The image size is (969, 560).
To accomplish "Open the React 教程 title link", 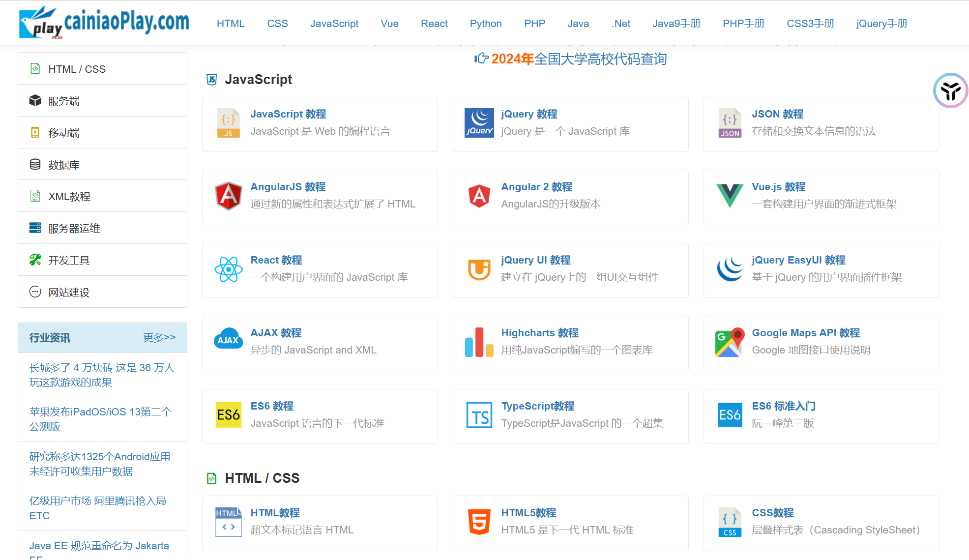I will pos(276,260).
